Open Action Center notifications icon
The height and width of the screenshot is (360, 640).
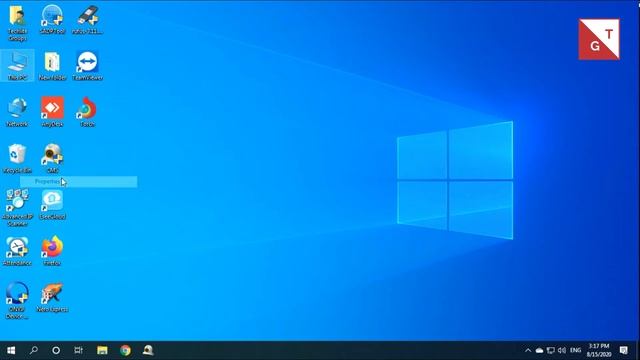tap(624, 350)
